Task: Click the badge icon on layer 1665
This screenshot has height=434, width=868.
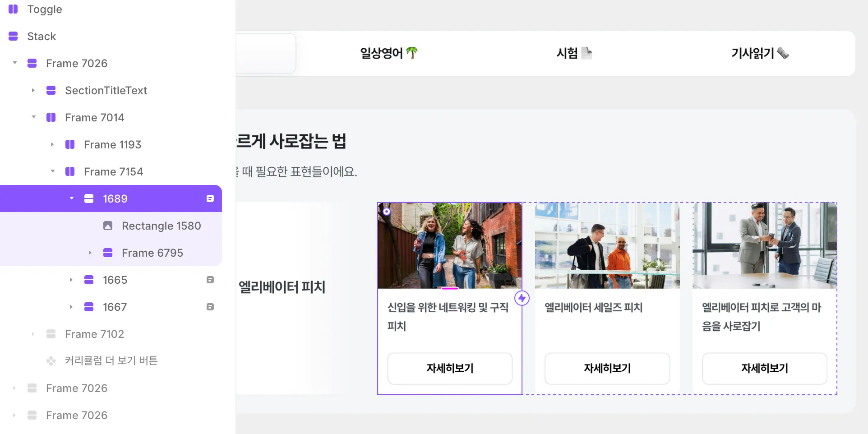Action: (210, 280)
